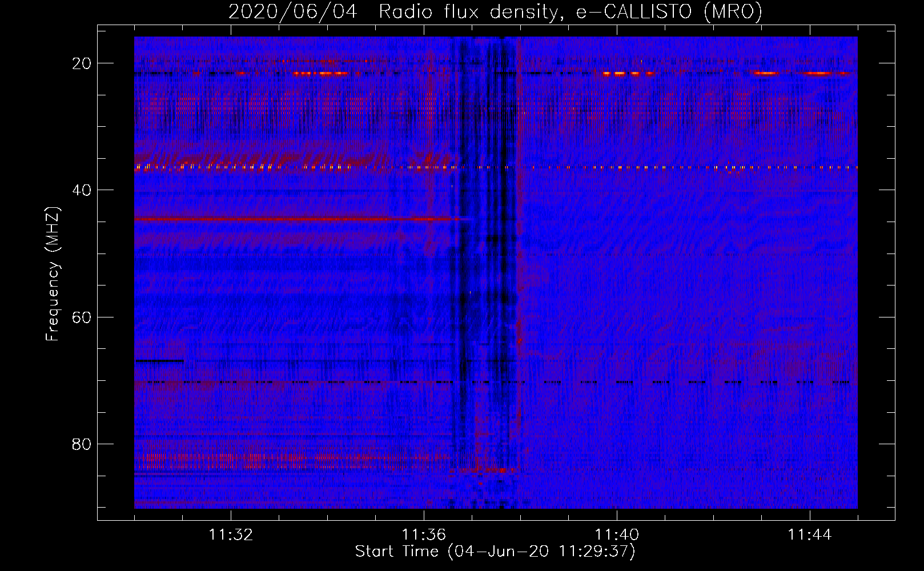This screenshot has height=571, width=924.
Task: Click the 20 MHz frequency tick label
Action: (82, 63)
